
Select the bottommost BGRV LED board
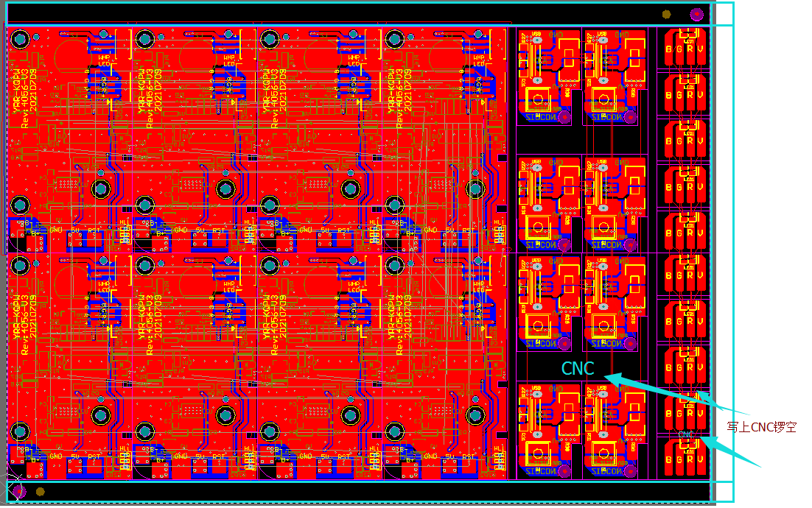[685, 458]
